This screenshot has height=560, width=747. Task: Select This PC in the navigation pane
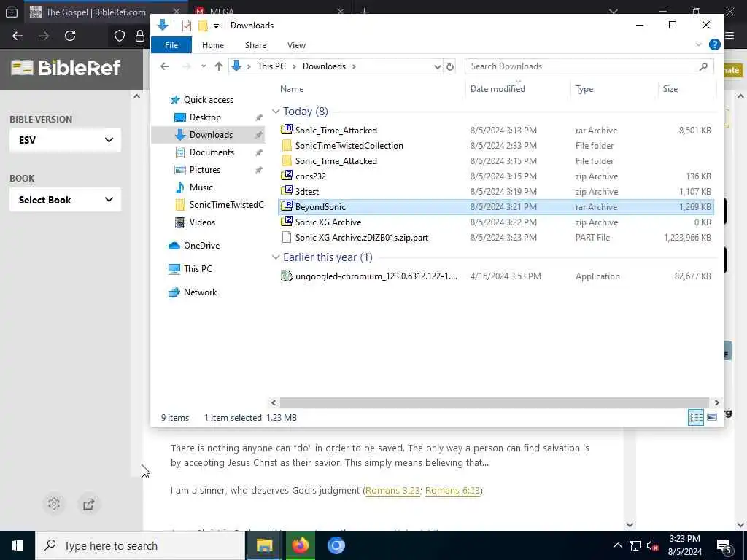click(198, 269)
